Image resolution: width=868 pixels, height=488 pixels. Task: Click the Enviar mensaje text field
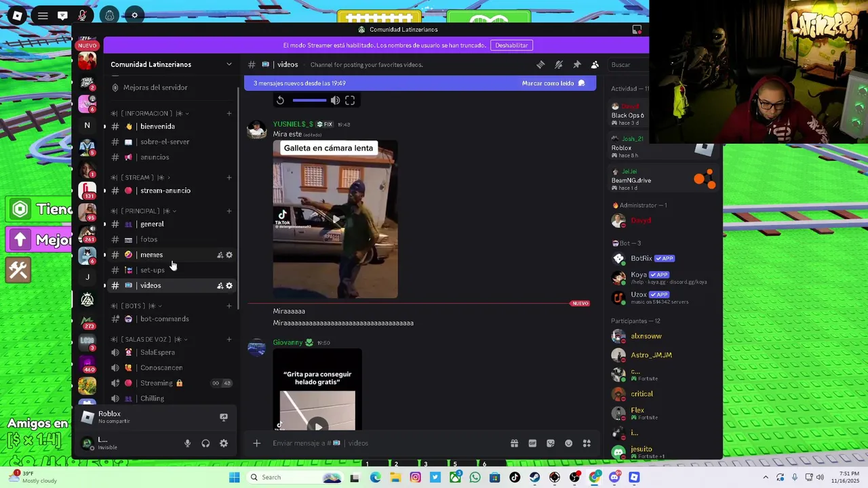pyautogui.click(x=387, y=443)
